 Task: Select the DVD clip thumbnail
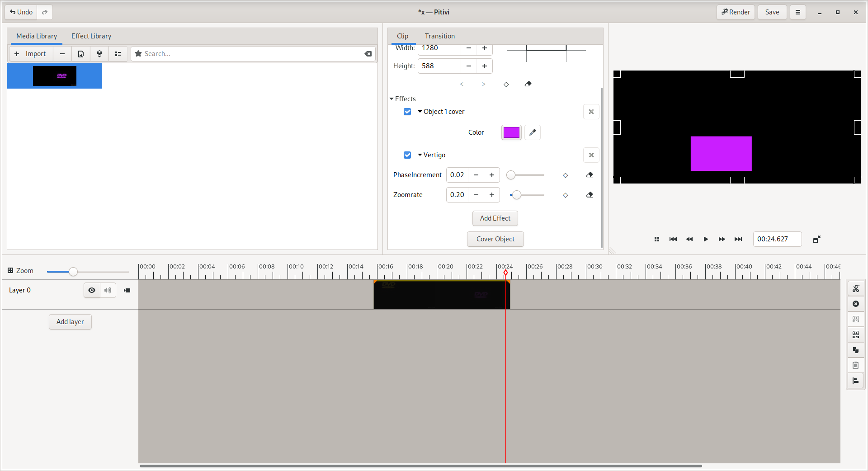point(55,76)
